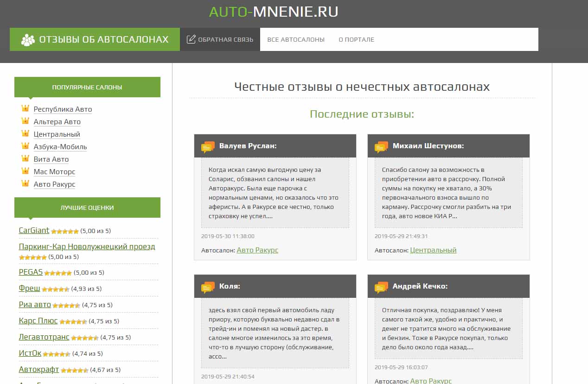Open the Все автосалоны menu item
588x384 pixels.
point(296,39)
